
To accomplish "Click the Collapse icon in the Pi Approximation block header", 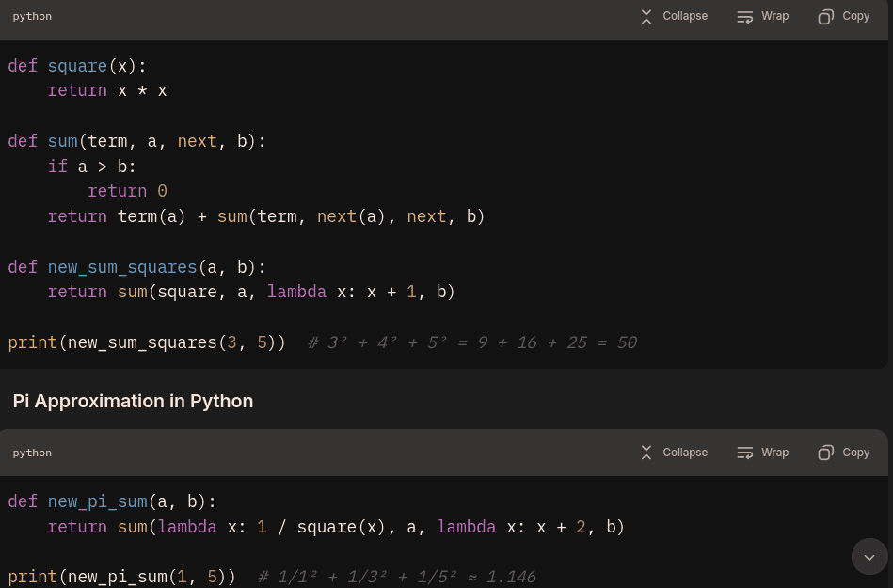I will (646, 453).
